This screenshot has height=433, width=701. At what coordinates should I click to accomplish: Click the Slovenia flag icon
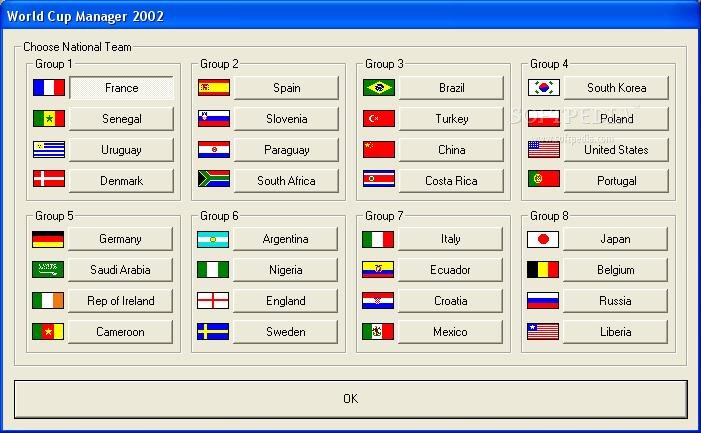point(214,118)
